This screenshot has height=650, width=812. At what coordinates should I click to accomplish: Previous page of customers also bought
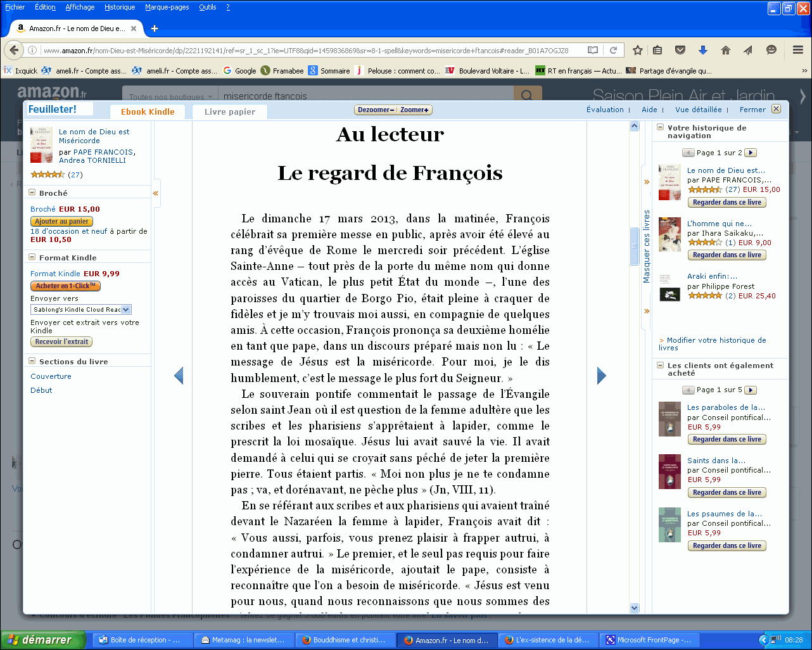coord(688,390)
